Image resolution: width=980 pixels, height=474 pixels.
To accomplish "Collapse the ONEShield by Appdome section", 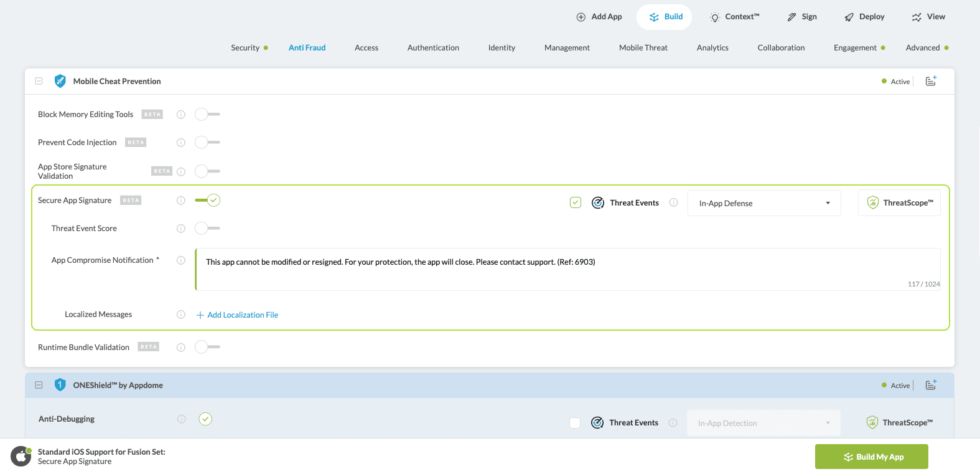I will pyautogui.click(x=39, y=385).
